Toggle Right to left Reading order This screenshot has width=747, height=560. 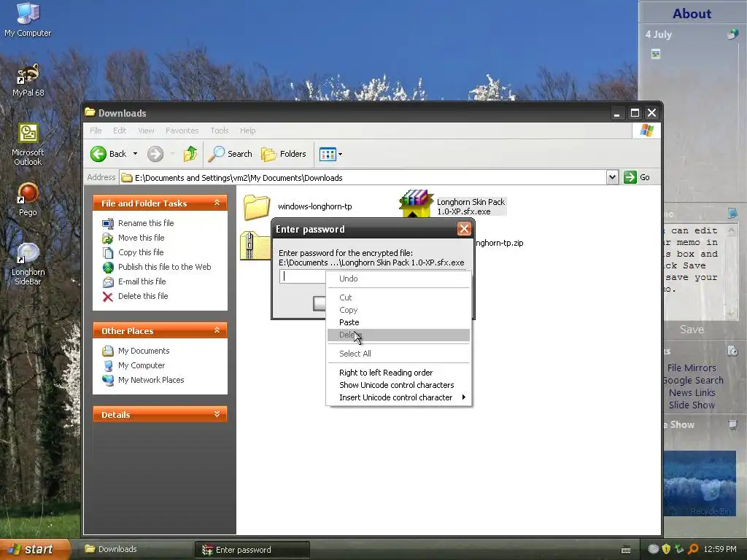coord(398,373)
